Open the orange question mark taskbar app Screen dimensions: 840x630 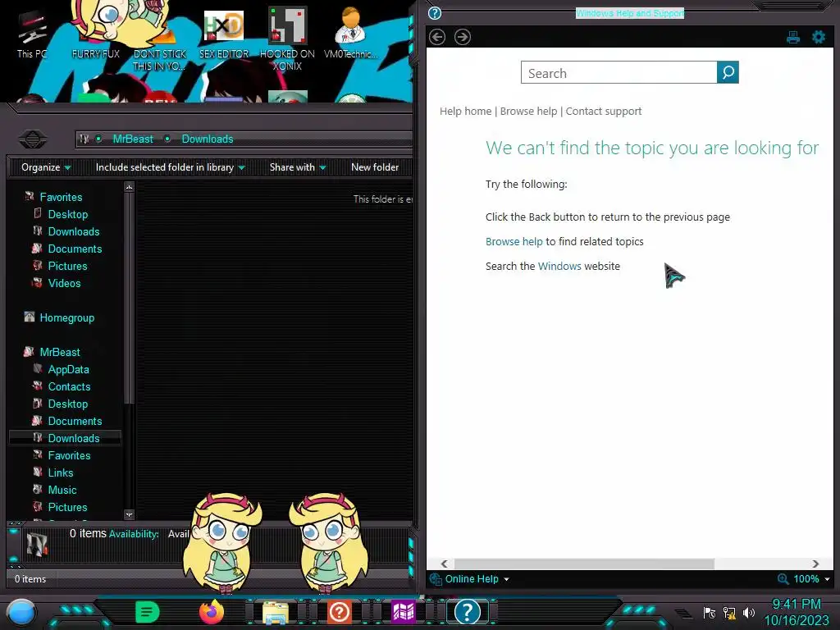pos(339,611)
